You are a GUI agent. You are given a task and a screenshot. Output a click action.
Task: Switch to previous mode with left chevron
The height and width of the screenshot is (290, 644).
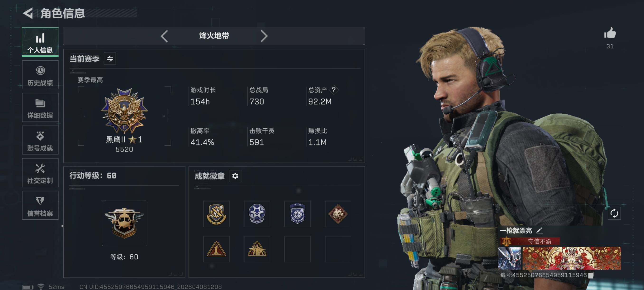point(164,36)
